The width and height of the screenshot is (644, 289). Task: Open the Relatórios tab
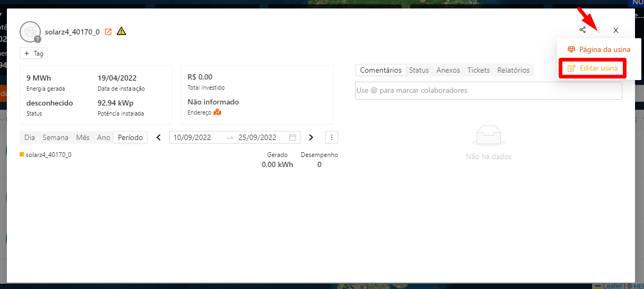tap(513, 70)
